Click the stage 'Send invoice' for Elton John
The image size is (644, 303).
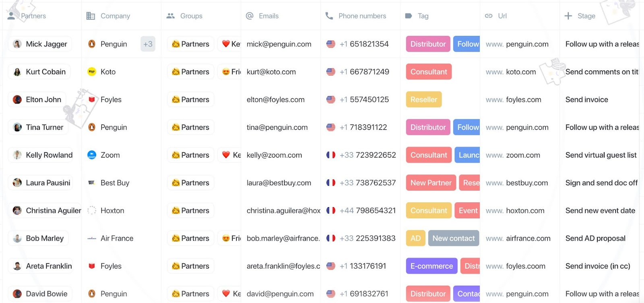click(587, 100)
